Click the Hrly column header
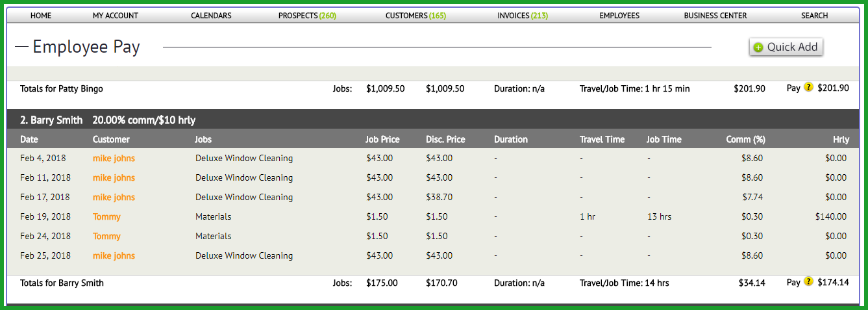868x310 pixels. click(x=841, y=139)
